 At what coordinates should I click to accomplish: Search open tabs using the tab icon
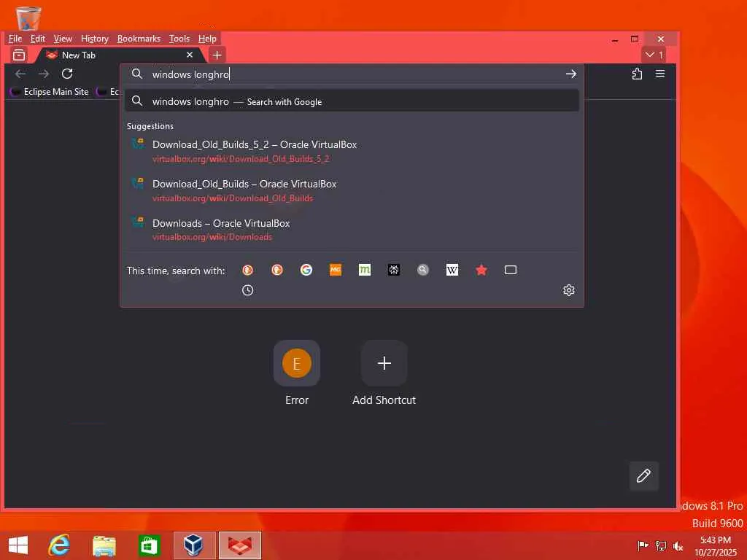point(510,270)
